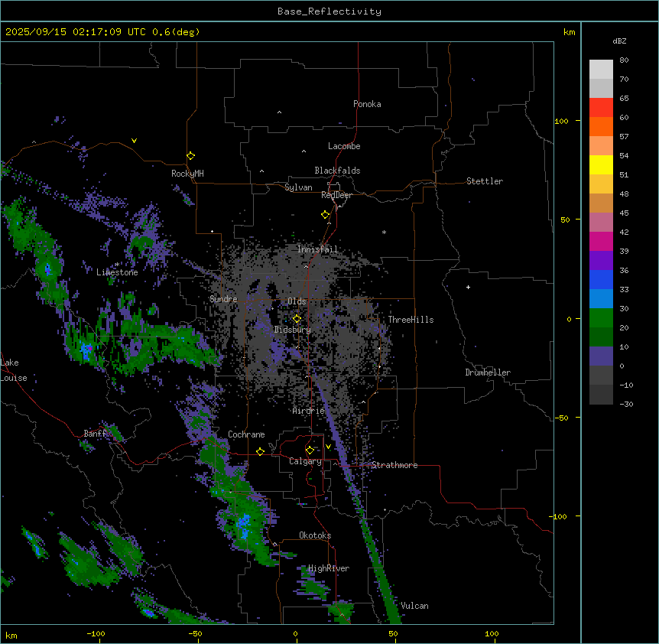Viewport: 659px width, 644px height.
Task: Click the Olds label
Action: 297,301
